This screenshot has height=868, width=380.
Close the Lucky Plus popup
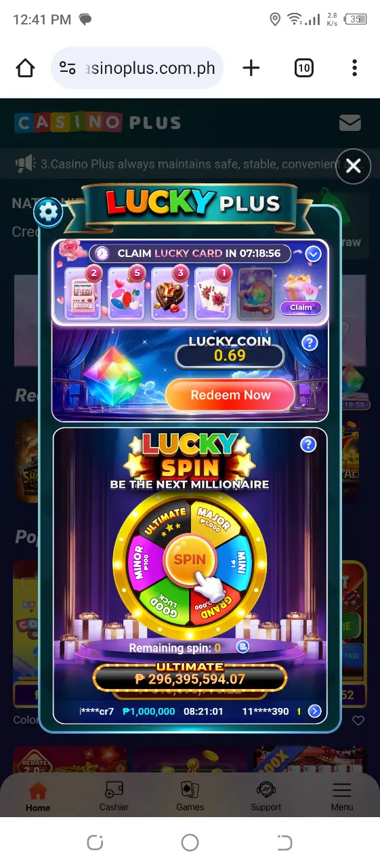pos(354,165)
